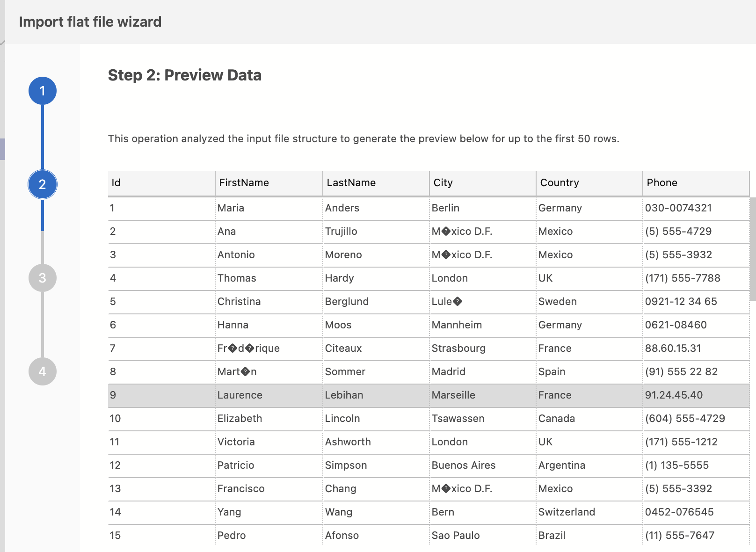The image size is (756, 552).
Task: Click the Berlin city cell
Action: [x=483, y=208]
